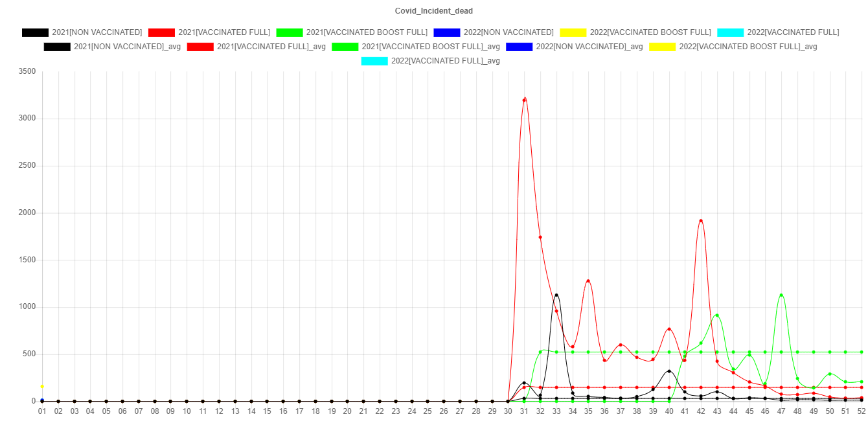Image resolution: width=868 pixels, height=434 pixels.
Task: Click the yellow swatch in the top legend row
Action: click(573, 32)
